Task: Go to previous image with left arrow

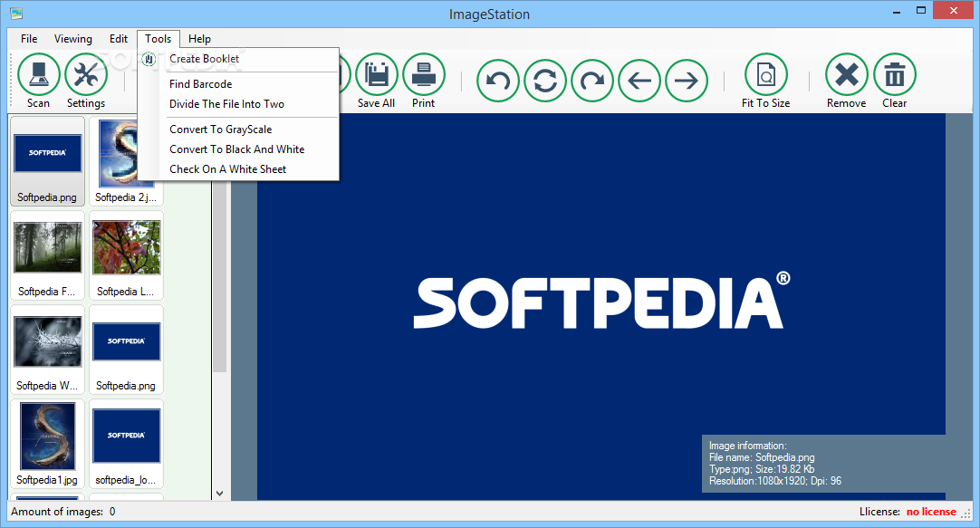Action: coord(639,81)
